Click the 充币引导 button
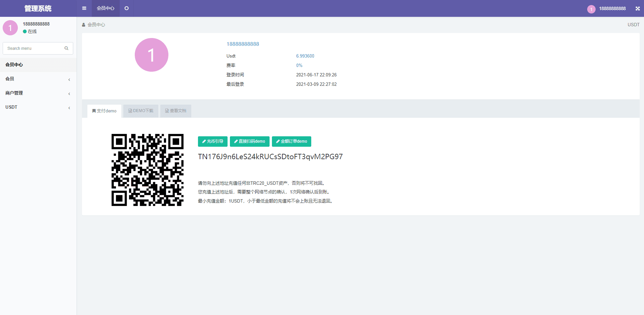 (x=212, y=141)
